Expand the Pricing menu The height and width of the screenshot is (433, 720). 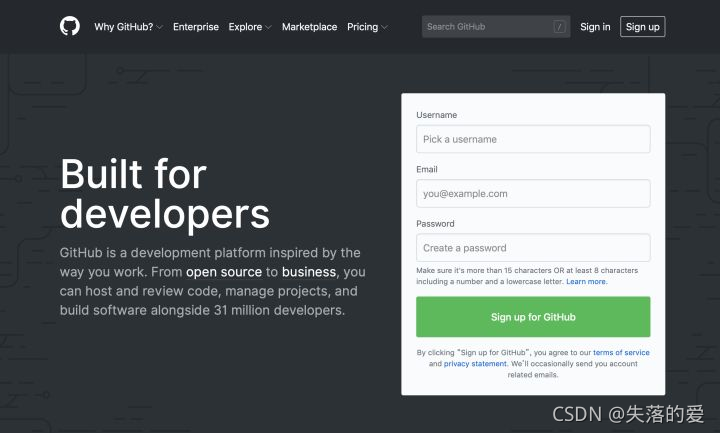click(x=367, y=27)
